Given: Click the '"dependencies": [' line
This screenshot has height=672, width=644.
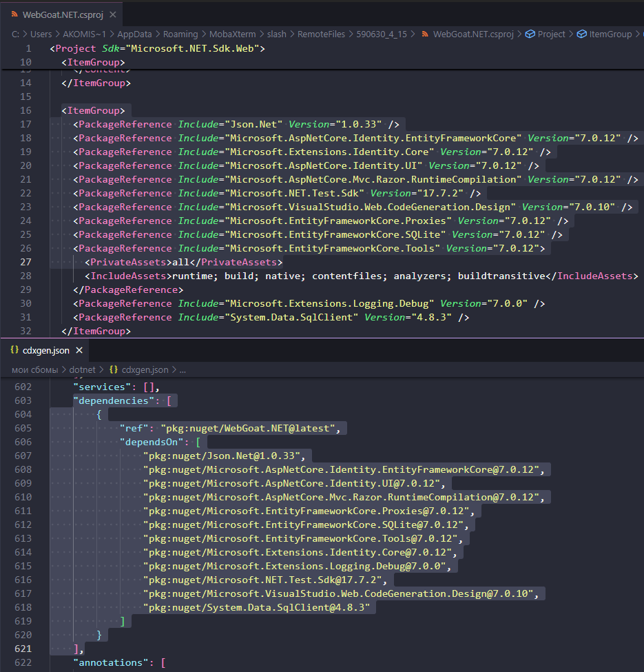Looking at the screenshot, I should pos(123,400).
